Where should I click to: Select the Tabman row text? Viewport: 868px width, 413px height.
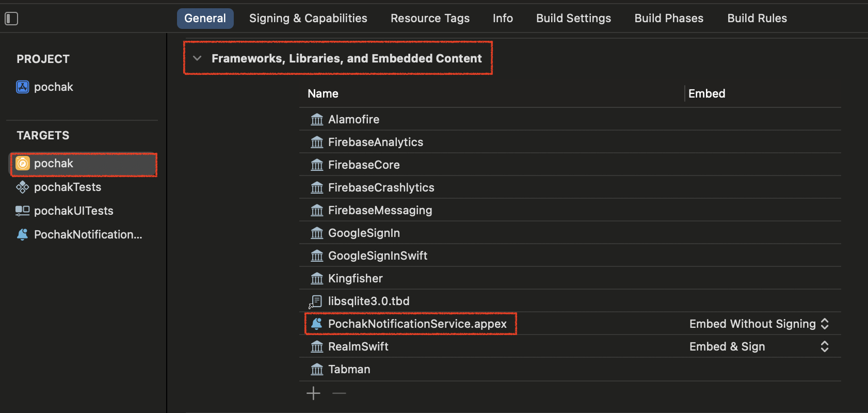click(349, 369)
